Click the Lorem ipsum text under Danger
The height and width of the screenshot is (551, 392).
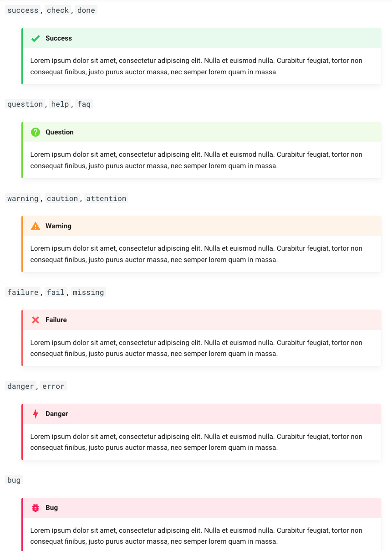(196, 442)
